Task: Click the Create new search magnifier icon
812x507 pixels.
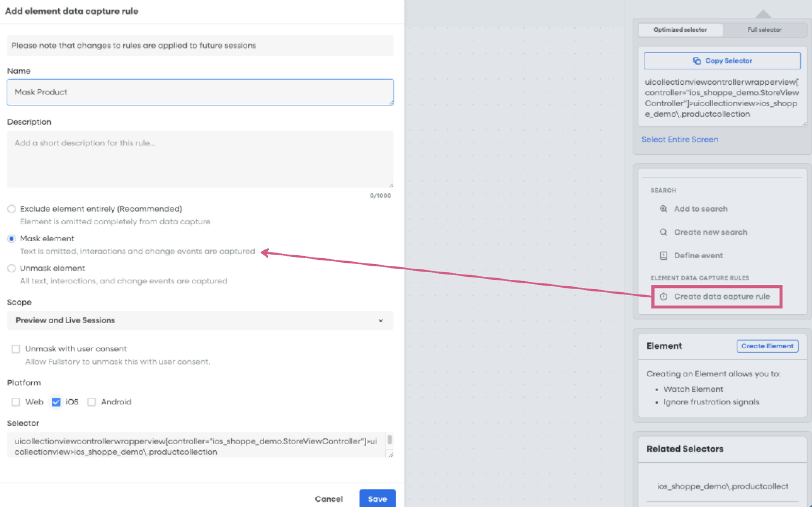Action: click(x=663, y=232)
